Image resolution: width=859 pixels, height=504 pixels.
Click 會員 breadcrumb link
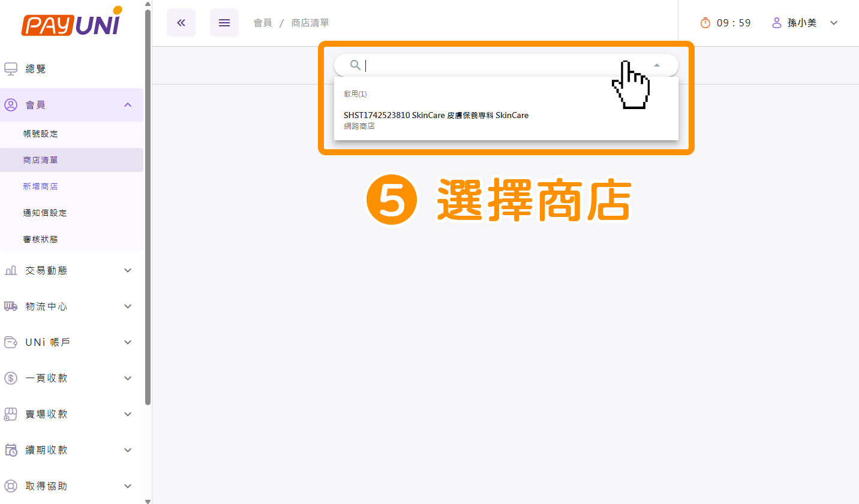pos(263,23)
